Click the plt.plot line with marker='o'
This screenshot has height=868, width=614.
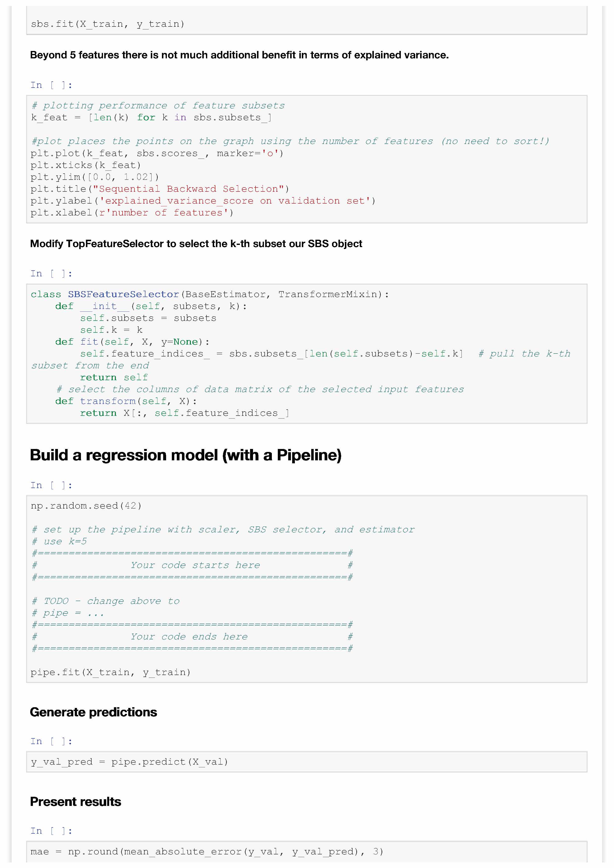click(x=157, y=153)
